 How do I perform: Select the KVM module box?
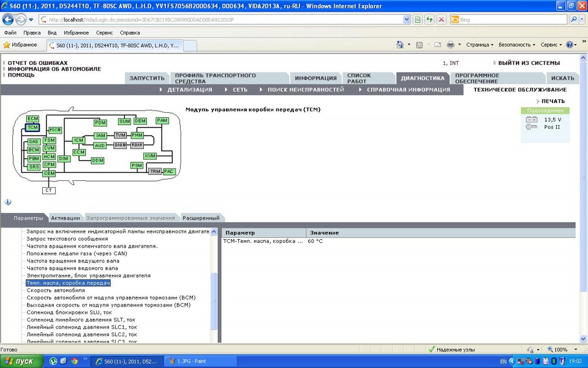(x=150, y=156)
